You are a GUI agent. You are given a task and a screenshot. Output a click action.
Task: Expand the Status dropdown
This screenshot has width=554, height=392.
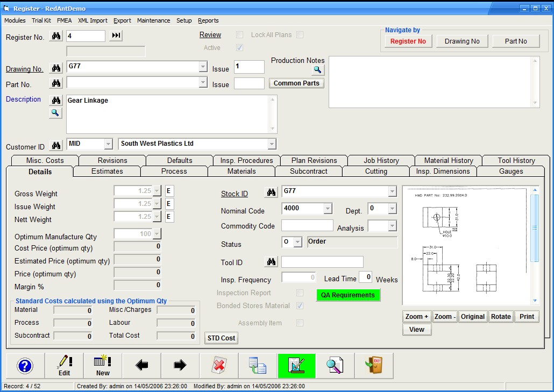(x=297, y=243)
